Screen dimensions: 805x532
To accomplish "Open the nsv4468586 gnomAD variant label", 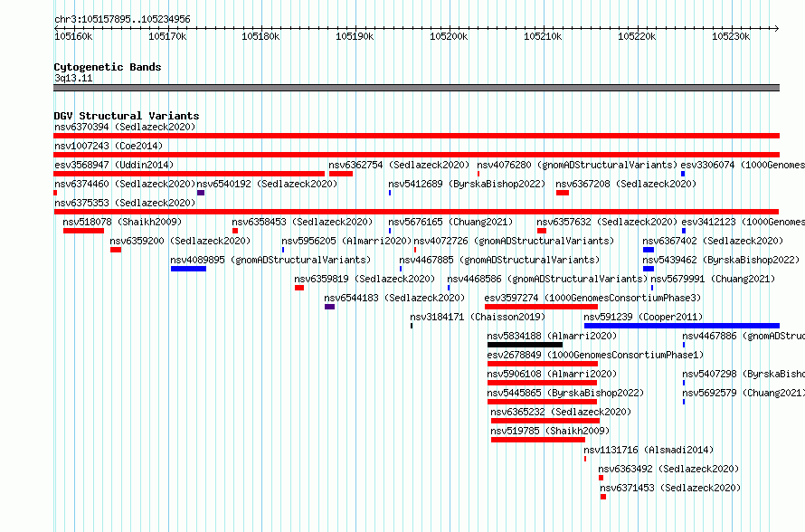I will pyautogui.click(x=547, y=279).
